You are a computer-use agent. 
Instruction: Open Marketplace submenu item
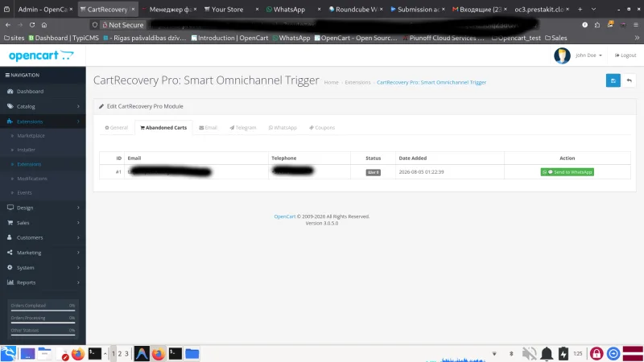pos(31,135)
